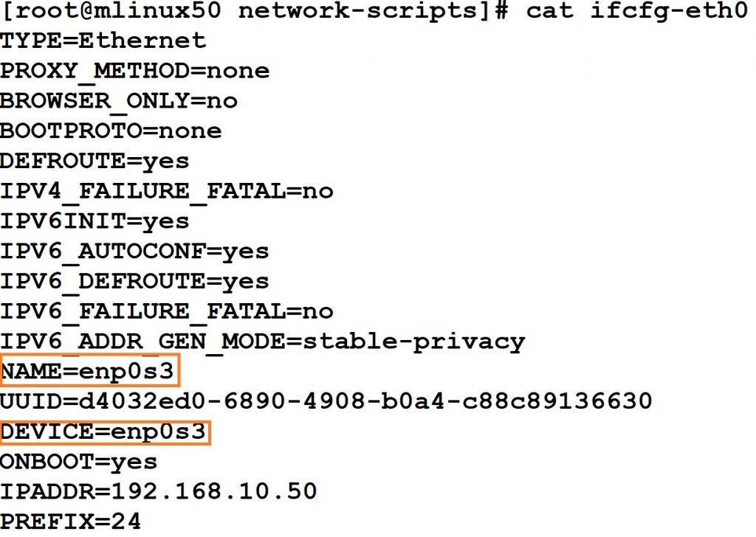Click the IPV6_FAILURE_FATAL=no line
This screenshot has width=756, height=537.
click(x=166, y=312)
